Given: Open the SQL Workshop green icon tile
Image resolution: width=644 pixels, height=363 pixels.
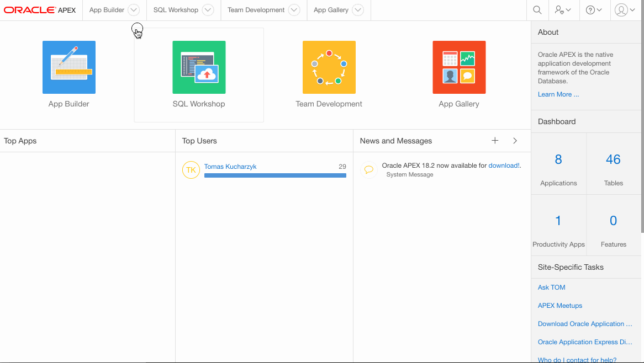Looking at the screenshot, I should tap(199, 67).
